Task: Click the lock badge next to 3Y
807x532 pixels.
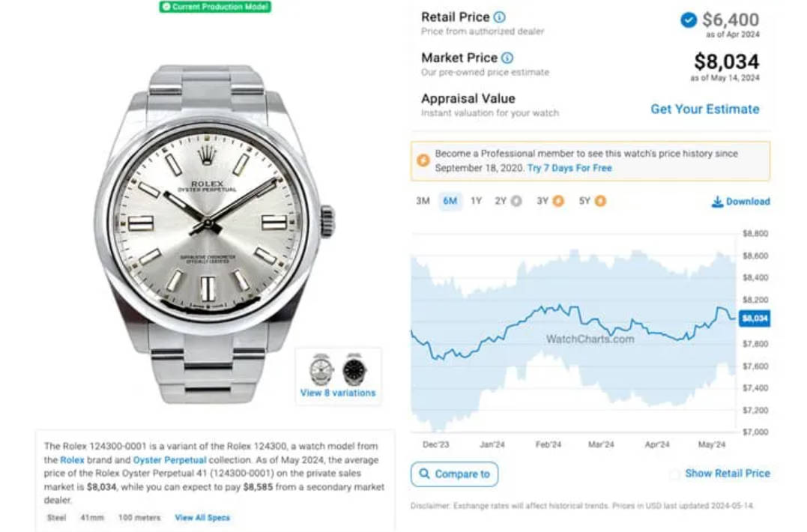Action: (x=558, y=201)
